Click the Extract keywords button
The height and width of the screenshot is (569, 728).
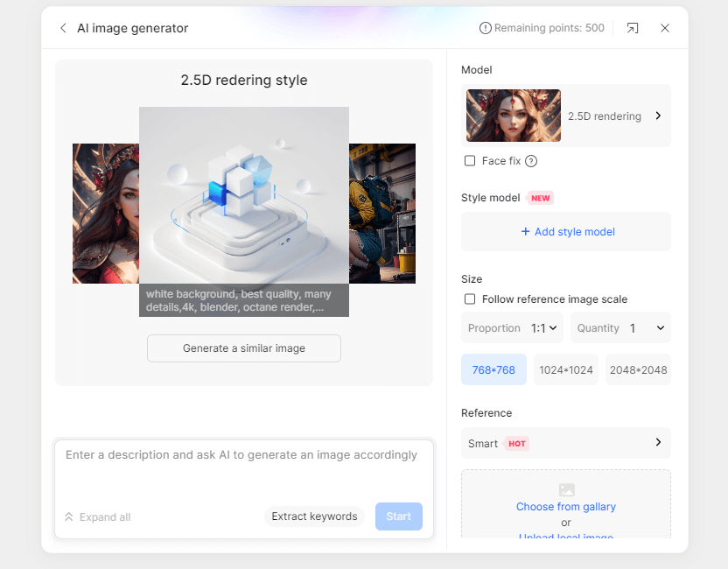[314, 516]
